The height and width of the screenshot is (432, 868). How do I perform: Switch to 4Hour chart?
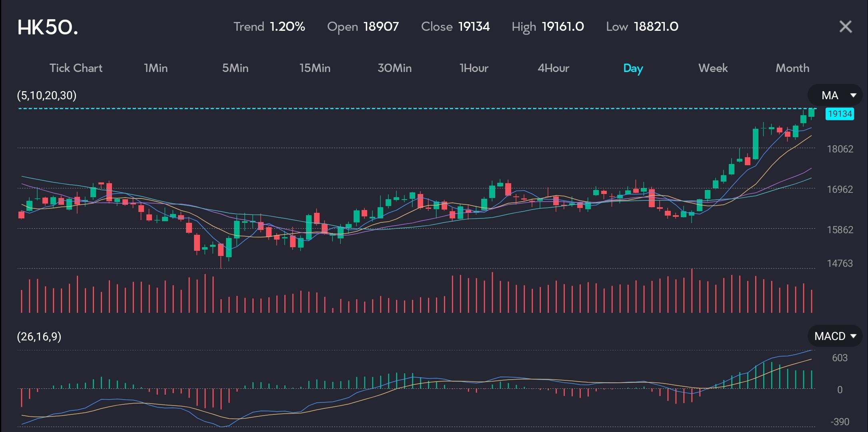pos(553,68)
